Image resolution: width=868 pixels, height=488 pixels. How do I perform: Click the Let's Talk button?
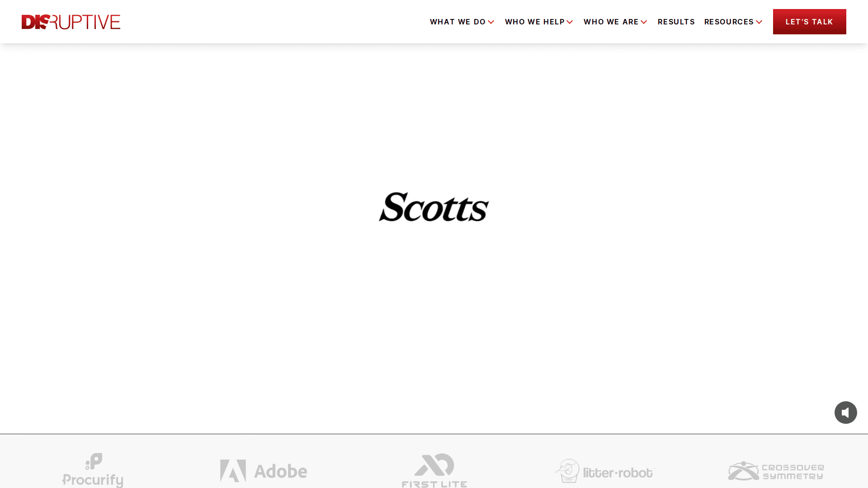tap(809, 22)
